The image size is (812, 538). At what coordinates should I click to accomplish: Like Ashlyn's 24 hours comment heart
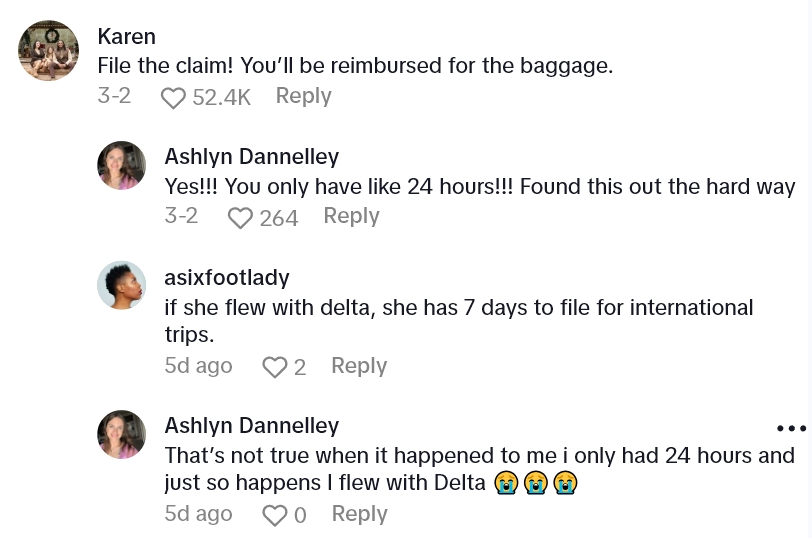point(240,217)
